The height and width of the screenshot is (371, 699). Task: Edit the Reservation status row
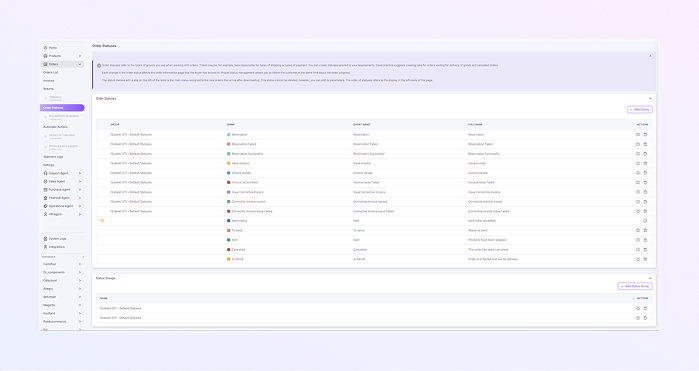638,135
